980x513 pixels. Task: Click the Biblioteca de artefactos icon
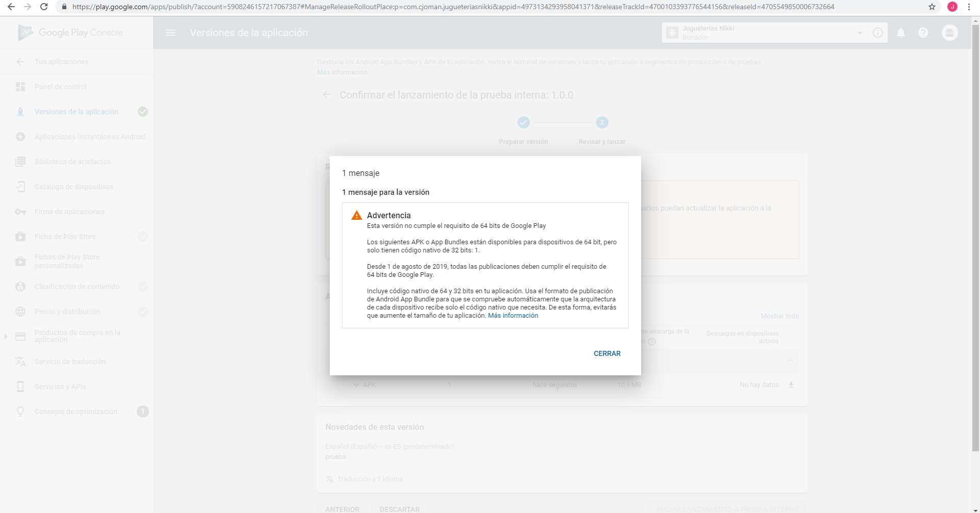(20, 162)
